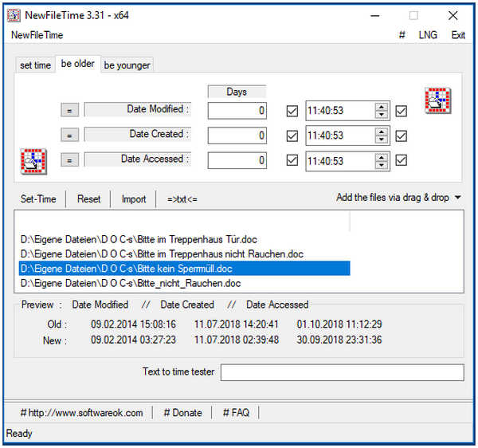Click the 'Date Created :' label
Image resolution: width=478 pixels, height=448 pixels.
[x=138, y=134]
